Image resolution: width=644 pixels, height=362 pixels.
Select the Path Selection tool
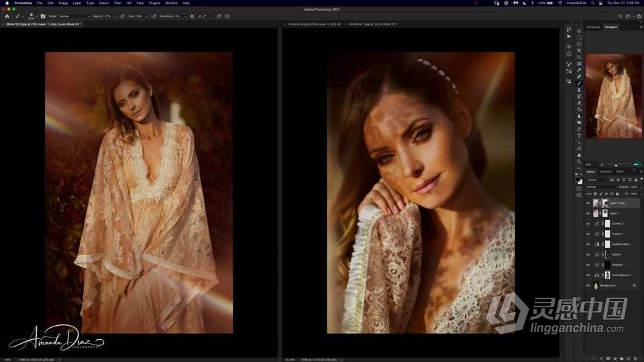coord(579,142)
